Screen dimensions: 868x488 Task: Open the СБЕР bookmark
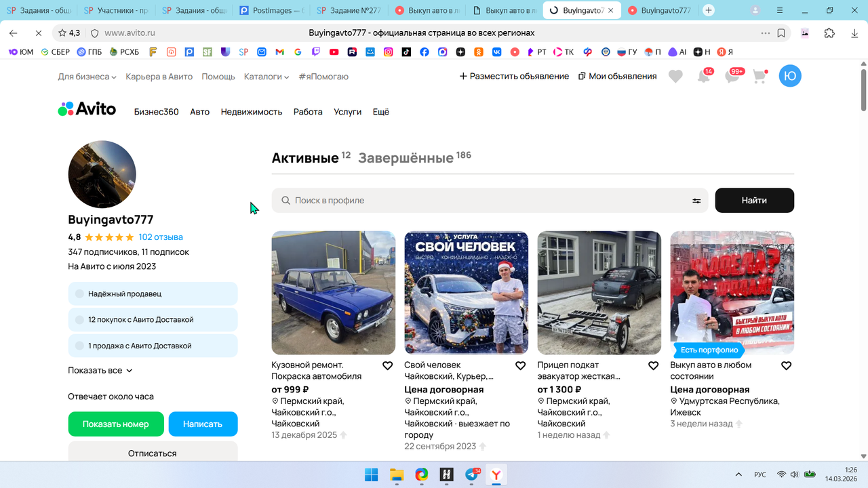[x=56, y=52]
